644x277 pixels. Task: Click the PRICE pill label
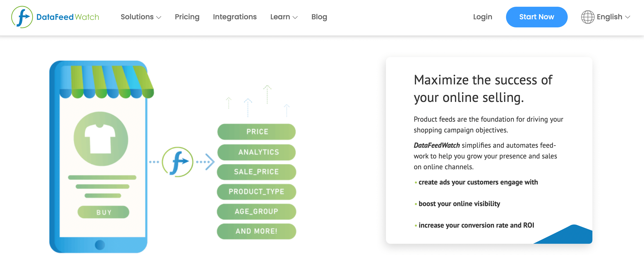click(256, 132)
